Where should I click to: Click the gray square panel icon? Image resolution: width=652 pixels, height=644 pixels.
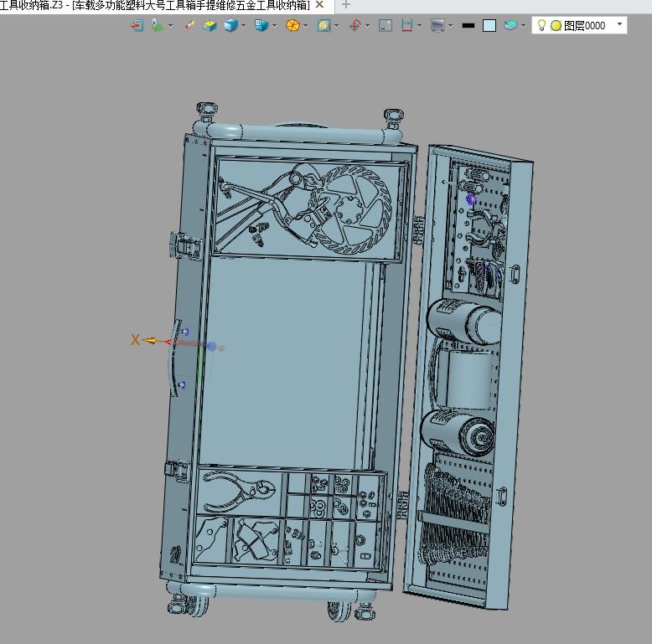pos(386,26)
